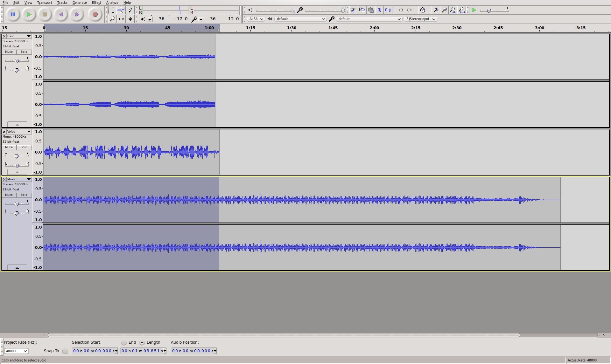Fit project in window icon
The image size is (611, 364).
pos(461,10)
